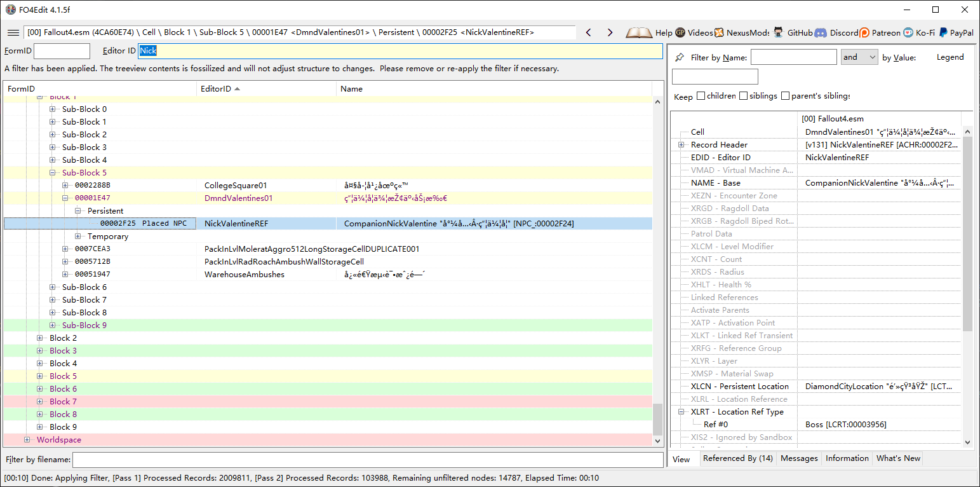Expand Sub-Block 0 tree node
980x487 pixels.
pyautogui.click(x=53, y=109)
